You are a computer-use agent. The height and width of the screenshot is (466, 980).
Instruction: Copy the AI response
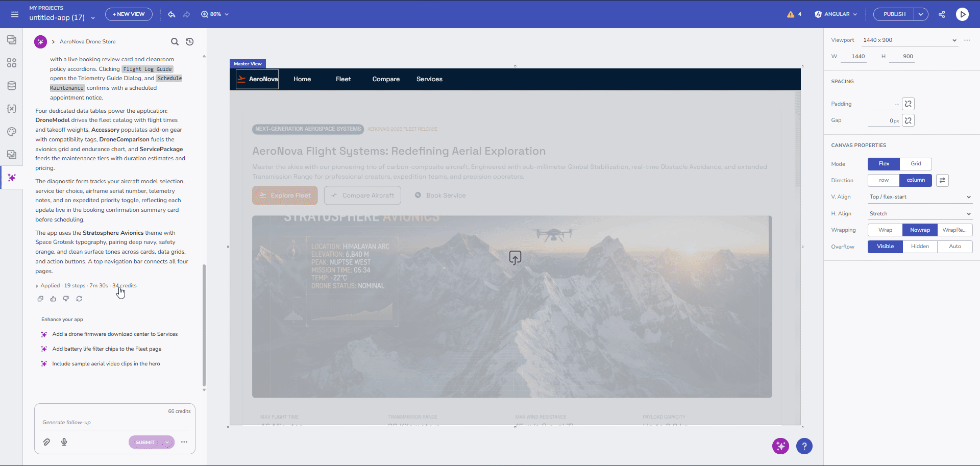coord(40,299)
